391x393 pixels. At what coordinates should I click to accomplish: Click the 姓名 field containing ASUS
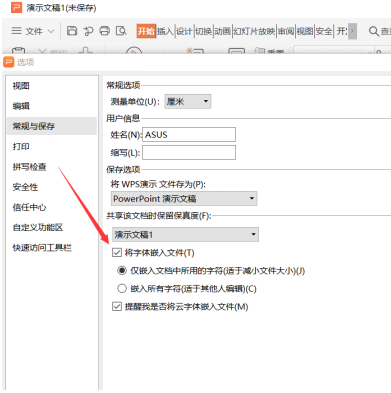point(189,135)
